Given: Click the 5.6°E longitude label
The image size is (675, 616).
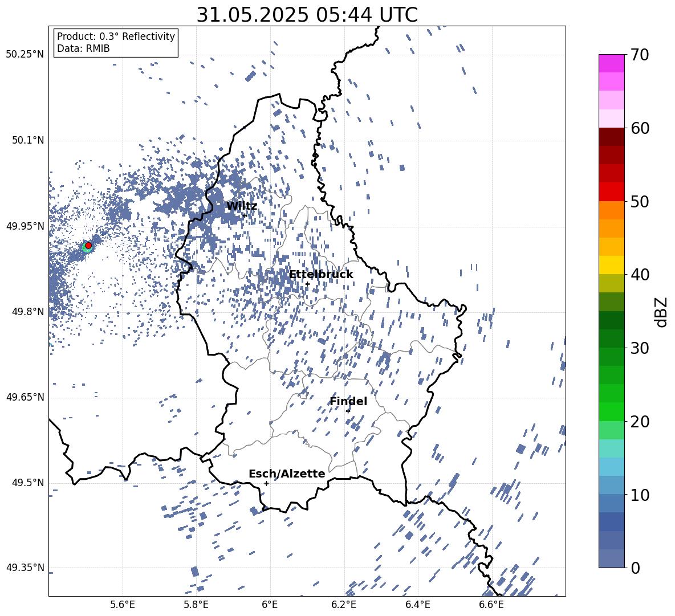Looking at the screenshot, I should pyautogui.click(x=123, y=605).
